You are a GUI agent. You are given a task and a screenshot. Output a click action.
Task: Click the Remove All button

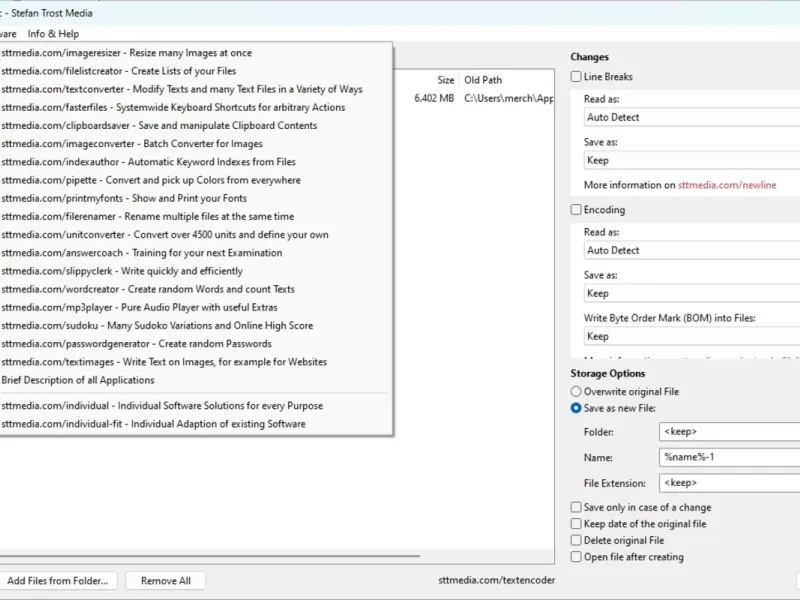click(166, 581)
